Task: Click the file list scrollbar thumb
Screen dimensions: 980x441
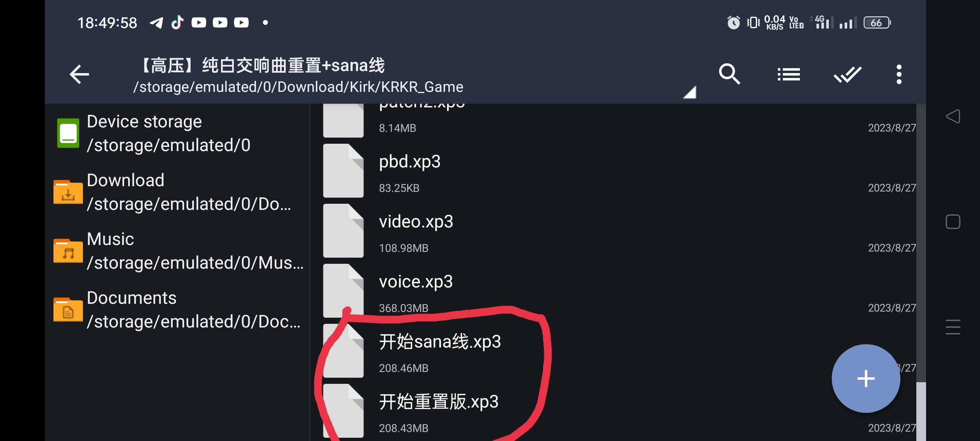Action: click(921, 411)
